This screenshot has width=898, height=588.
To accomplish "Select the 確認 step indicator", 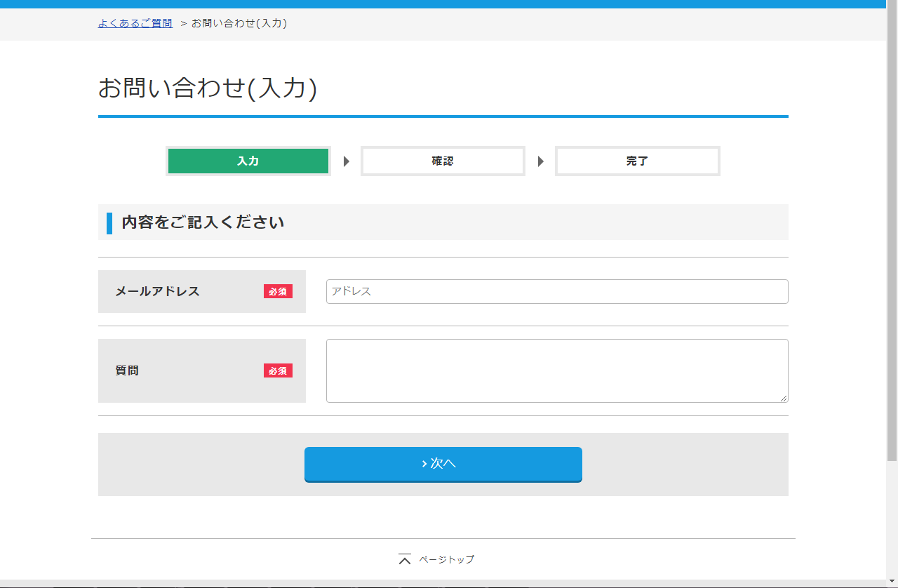I will tap(443, 161).
